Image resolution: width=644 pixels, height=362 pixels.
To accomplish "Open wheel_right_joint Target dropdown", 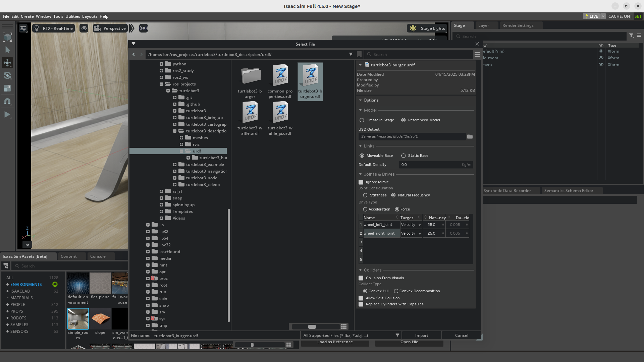I will (x=411, y=233).
